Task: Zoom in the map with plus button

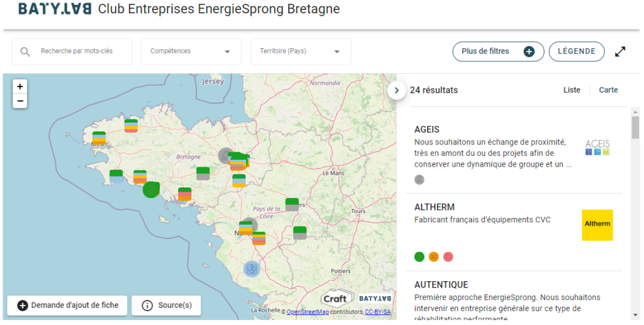Action: 20,86
